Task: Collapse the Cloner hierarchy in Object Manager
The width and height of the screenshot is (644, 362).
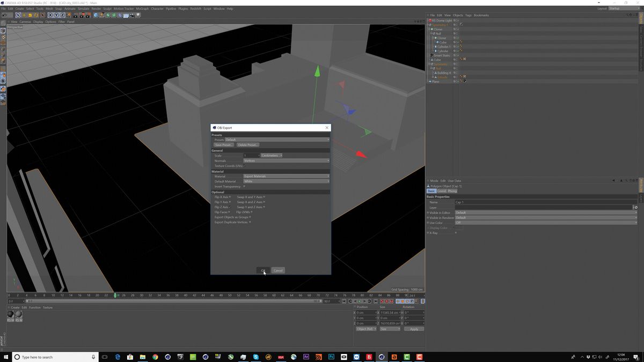Action: (431, 29)
